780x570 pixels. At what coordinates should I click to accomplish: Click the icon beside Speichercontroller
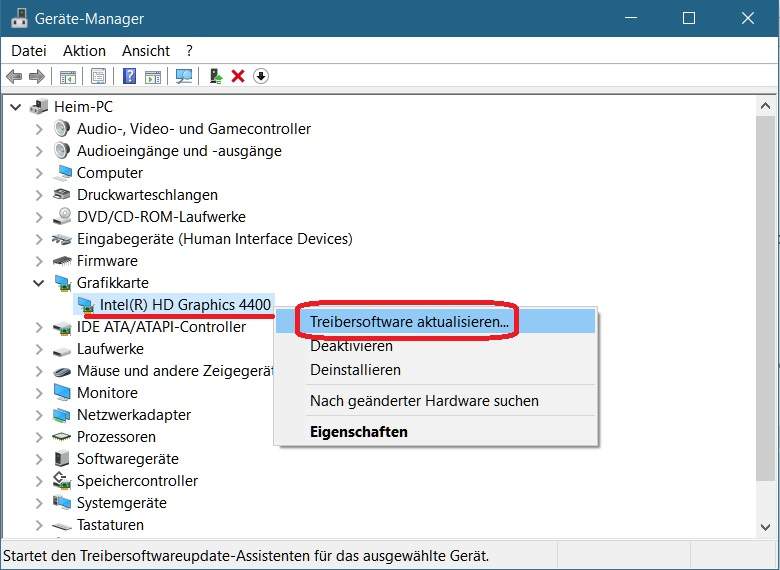62,480
